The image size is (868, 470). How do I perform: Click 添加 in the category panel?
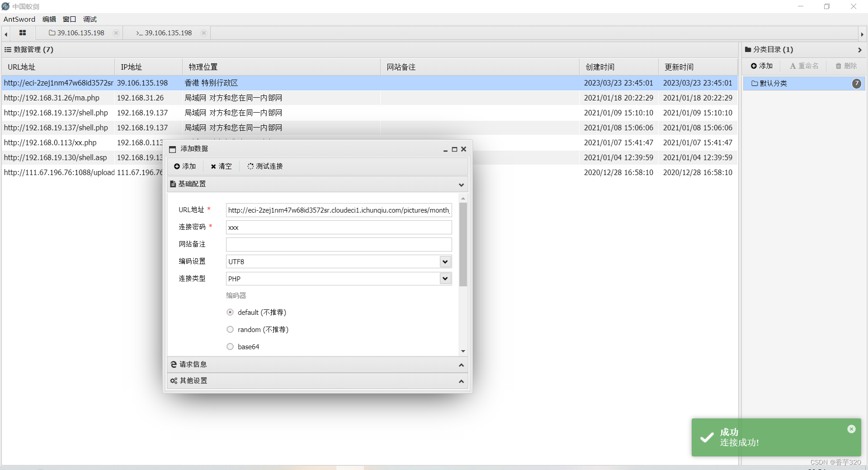pos(762,66)
